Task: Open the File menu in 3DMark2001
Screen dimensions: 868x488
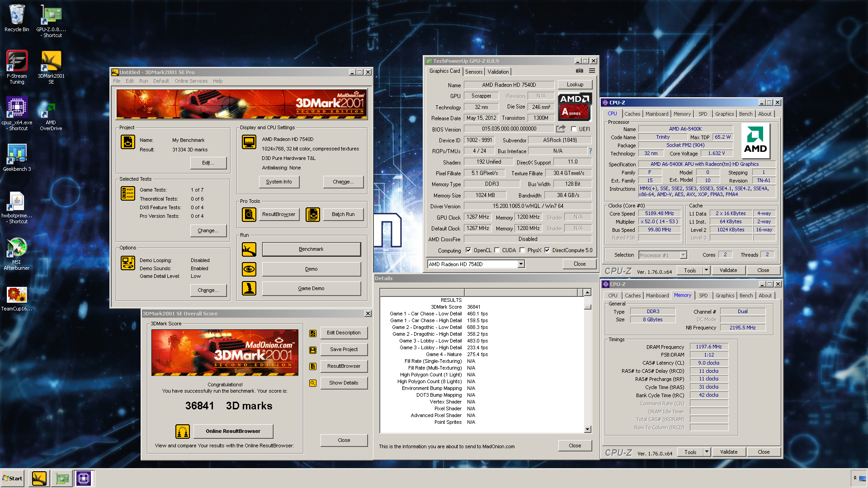Action: pyautogui.click(x=117, y=81)
